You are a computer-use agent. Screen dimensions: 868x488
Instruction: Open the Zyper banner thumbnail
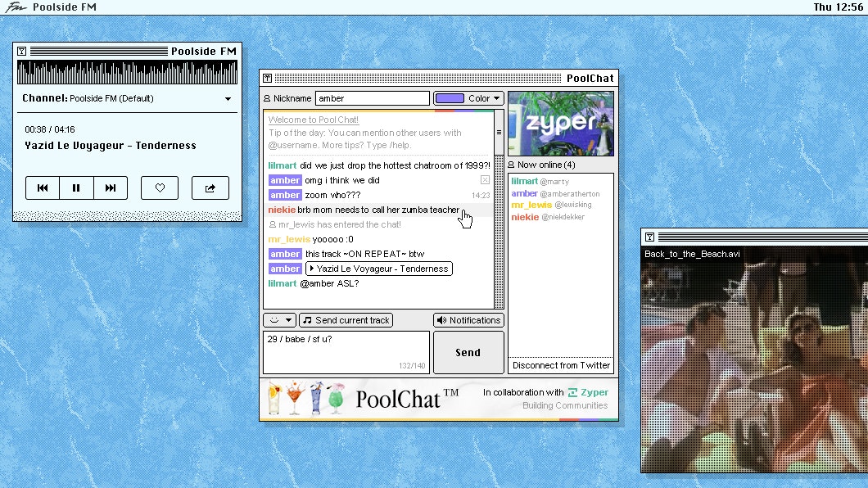pyautogui.click(x=561, y=124)
